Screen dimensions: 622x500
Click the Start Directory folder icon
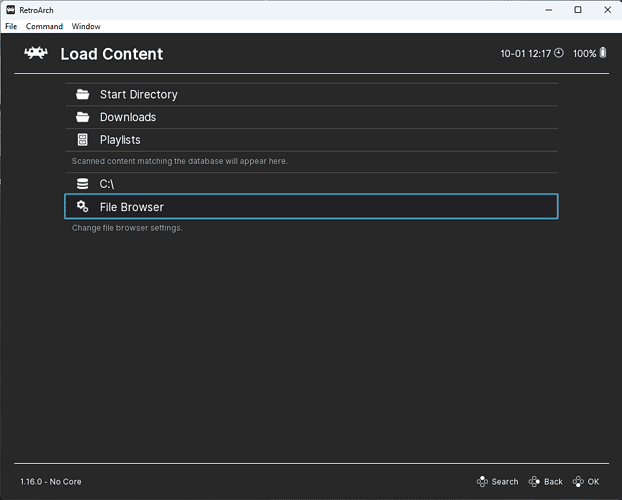pyautogui.click(x=83, y=94)
